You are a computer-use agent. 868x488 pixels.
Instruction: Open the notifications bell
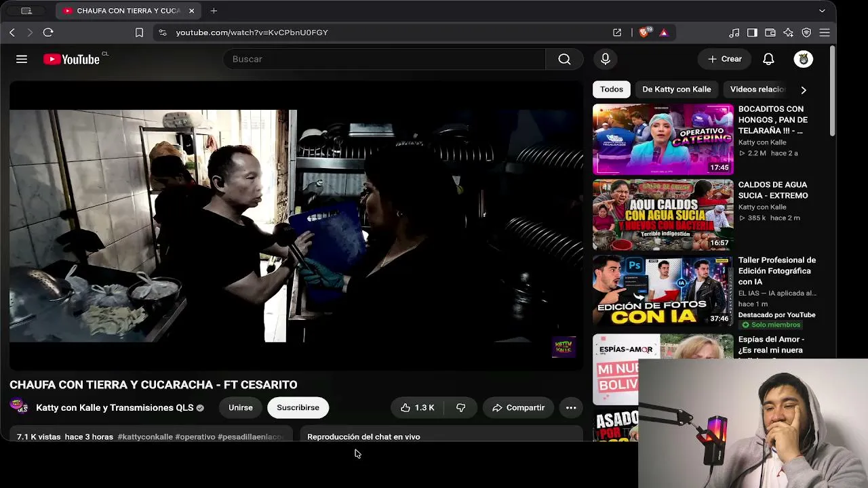point(768,59)
